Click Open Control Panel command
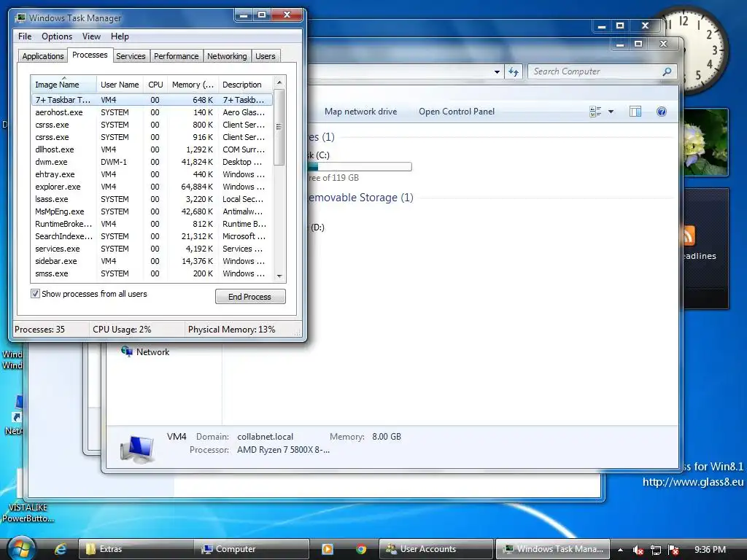Image resolution: width=747 pixels, height=560 pixels. [457, 112]
